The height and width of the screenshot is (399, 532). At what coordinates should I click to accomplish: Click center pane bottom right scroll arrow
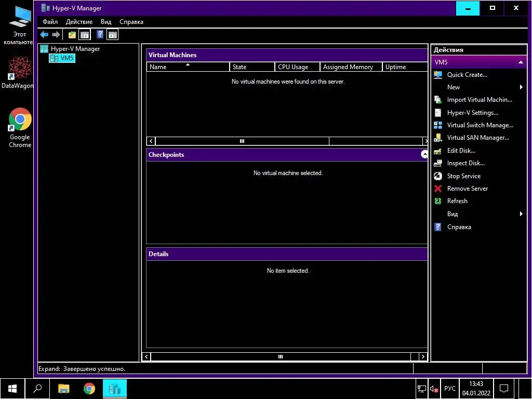coord(423,356)
